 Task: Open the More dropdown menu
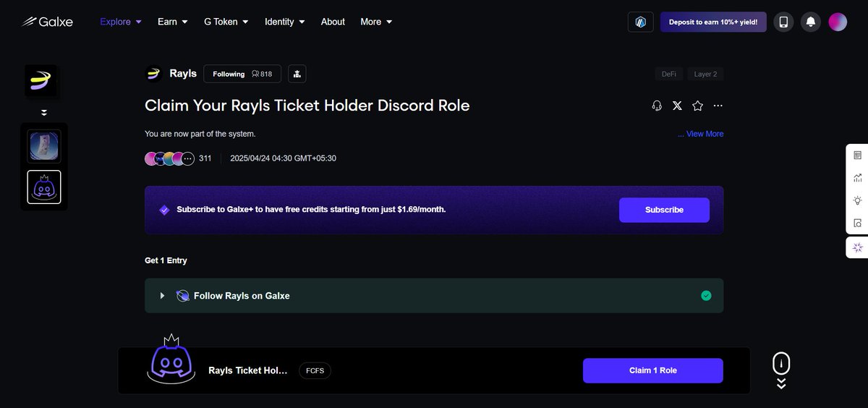[376, 22]
